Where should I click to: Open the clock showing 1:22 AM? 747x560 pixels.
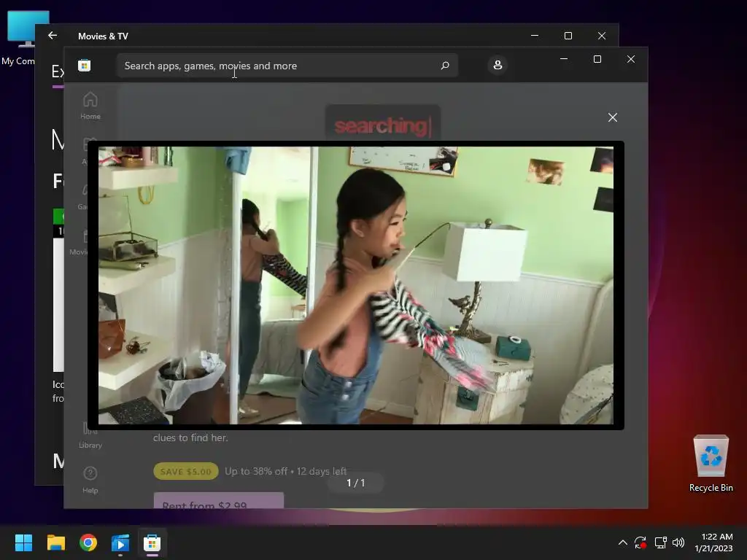point(713,542)
